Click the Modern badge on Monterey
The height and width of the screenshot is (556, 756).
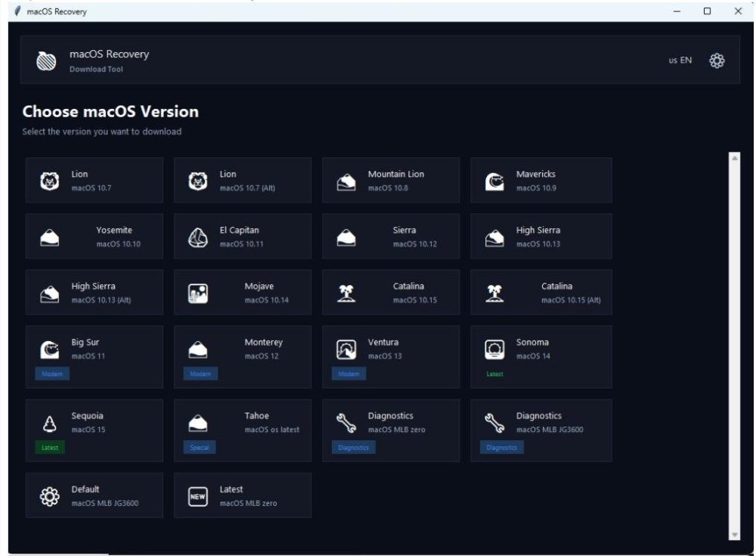pos(200,374)
